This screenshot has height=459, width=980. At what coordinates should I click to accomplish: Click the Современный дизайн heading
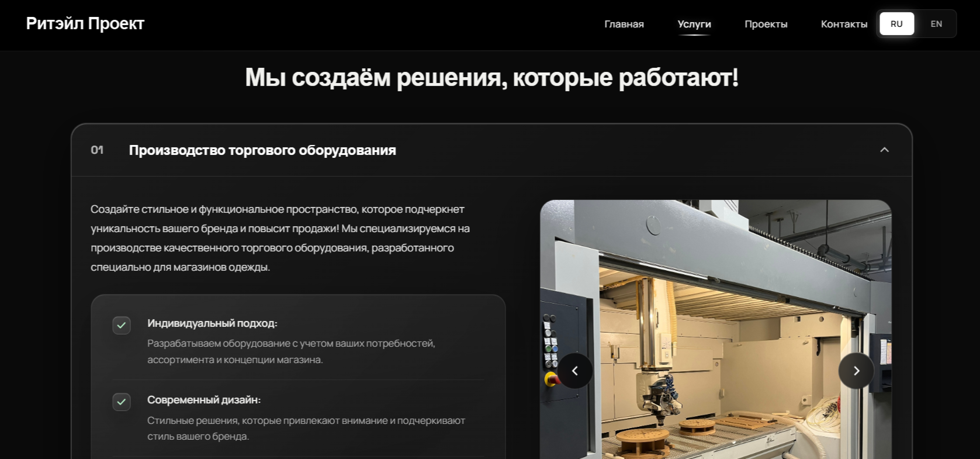204,400
